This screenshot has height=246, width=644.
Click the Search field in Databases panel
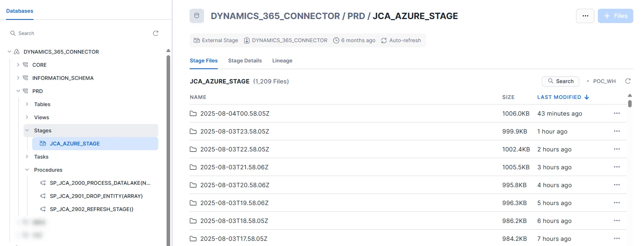pos(80,33)
